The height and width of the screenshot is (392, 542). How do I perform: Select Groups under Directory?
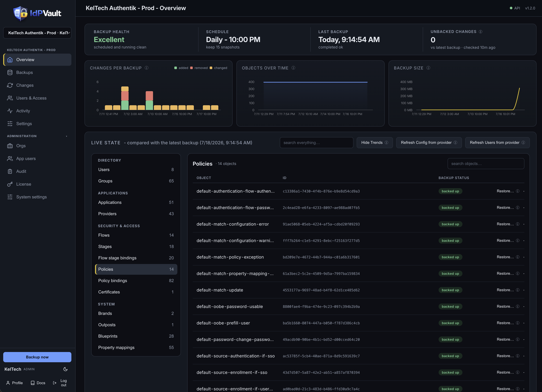coord(136,181)
